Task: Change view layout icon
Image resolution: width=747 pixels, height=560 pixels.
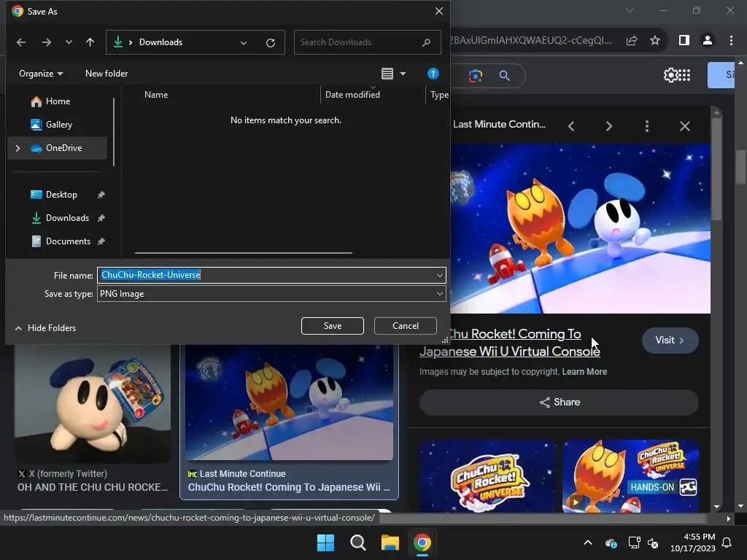Action: click(387, 74)
